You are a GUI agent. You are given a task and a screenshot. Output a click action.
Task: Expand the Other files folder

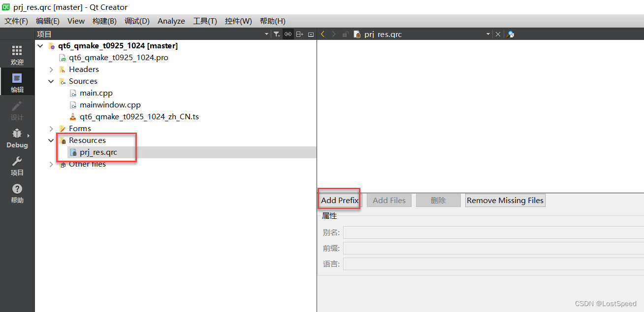click(51, 164)
